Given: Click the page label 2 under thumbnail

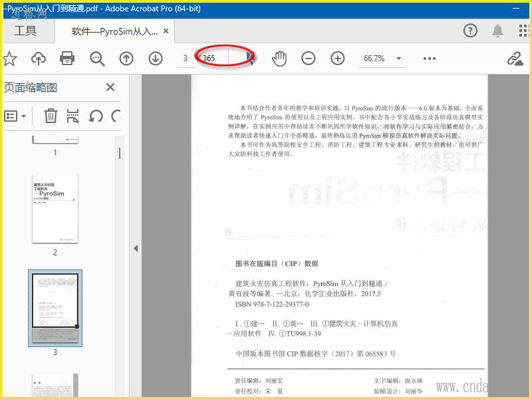Looking at the screenshot, I should pos(55,253).
